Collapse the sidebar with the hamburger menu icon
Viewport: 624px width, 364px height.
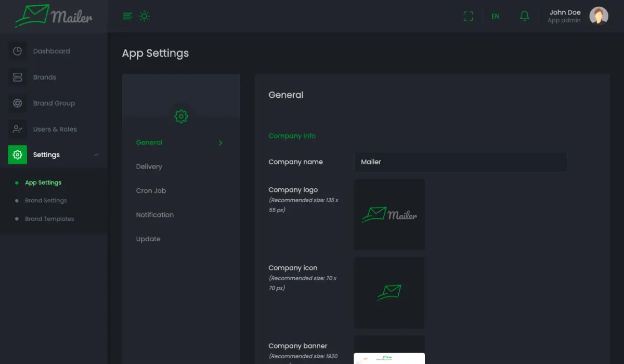tap(127, 16)
